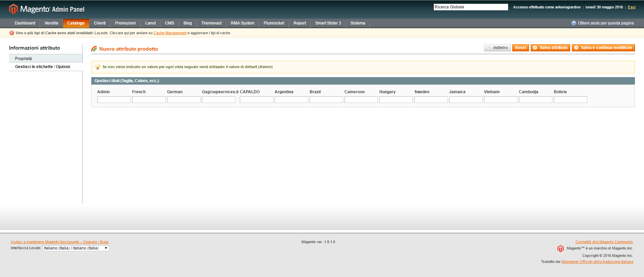The height and width of the screenshot is (277, 644).
Task: Click the Bolivia title input field
Action: (571, 100)
